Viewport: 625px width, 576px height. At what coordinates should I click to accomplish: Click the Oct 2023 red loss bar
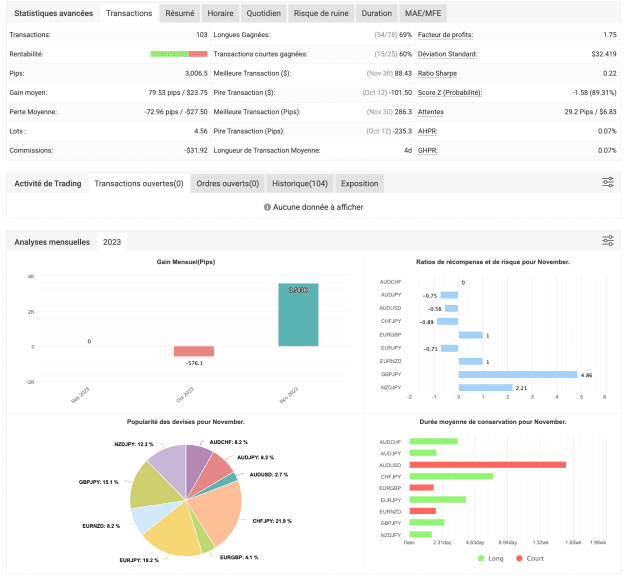tap(194, 351)
